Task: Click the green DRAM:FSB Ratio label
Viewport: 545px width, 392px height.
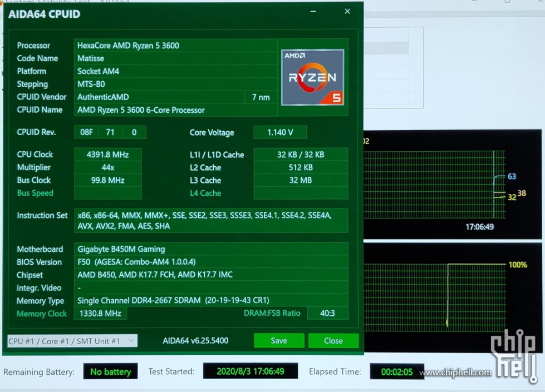Action: coord(272,313)
